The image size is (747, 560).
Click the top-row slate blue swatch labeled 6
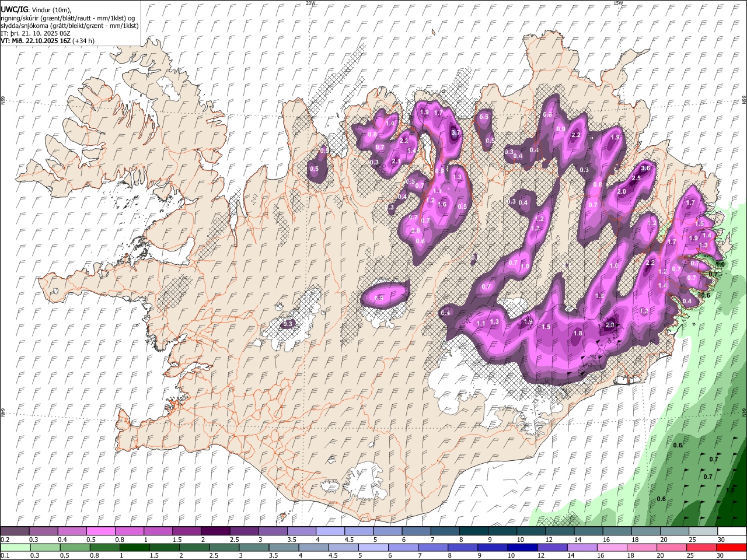(416, 531)
